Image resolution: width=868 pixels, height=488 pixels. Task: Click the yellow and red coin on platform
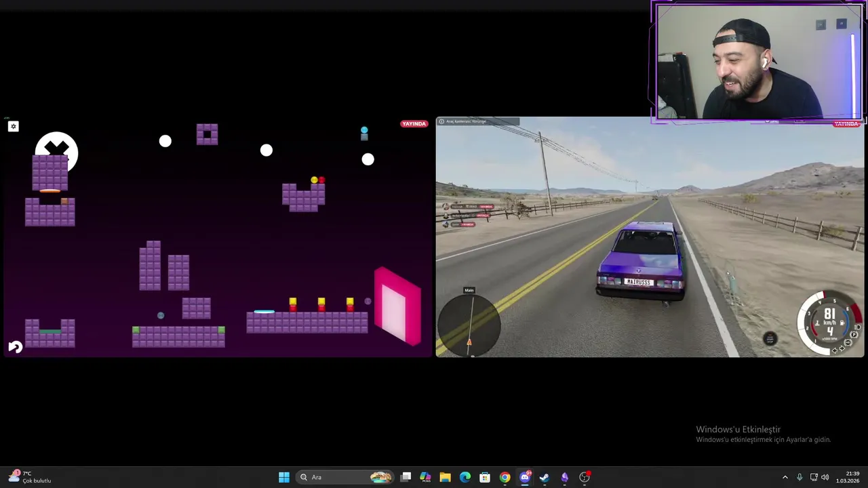317,180
